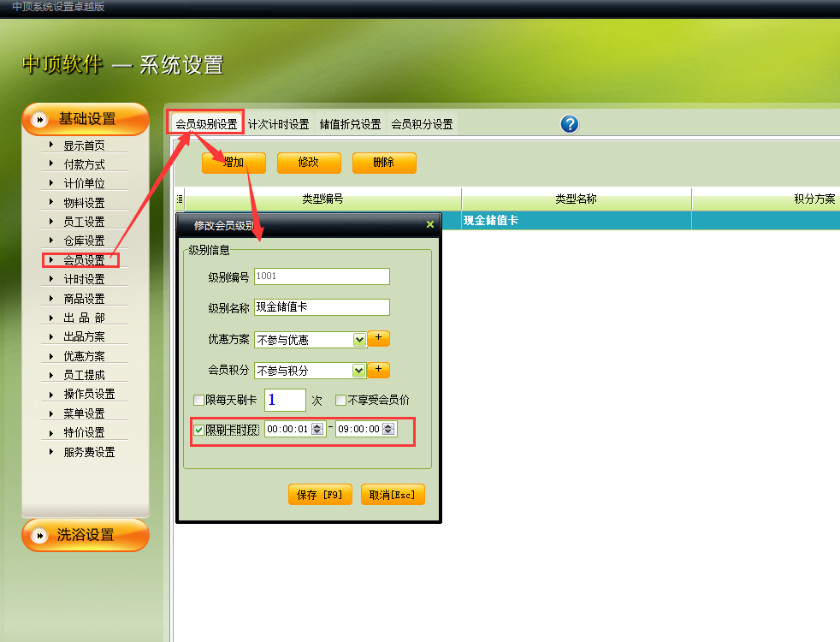Viewport: 840px width, 642px height.
Task: Click the 类型名称 column header
Action: tap(576, 199)
